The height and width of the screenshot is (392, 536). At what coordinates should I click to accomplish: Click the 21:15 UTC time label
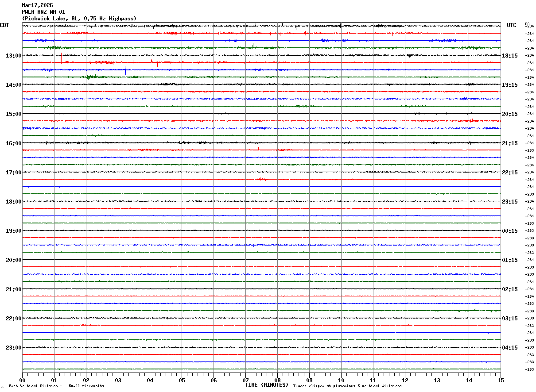[510, 143]
